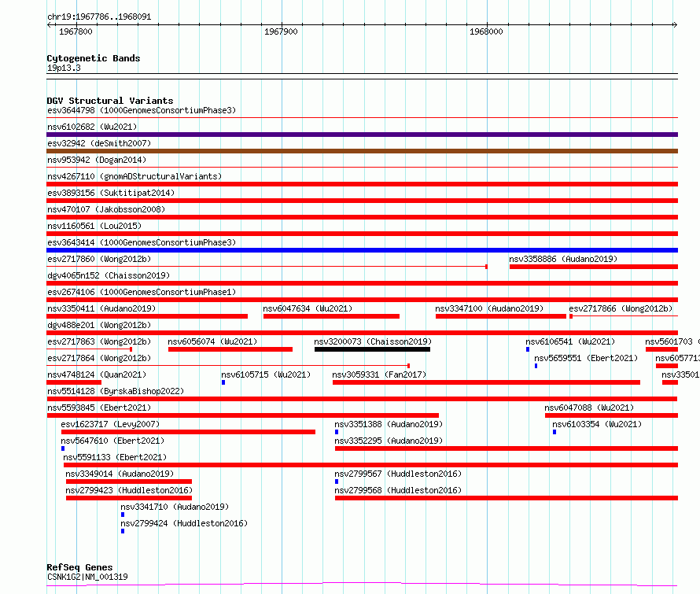This screenshot has width=700, height=594.
Task: Click the blue nsv3351388 (Audano2019) marker
Action: pyautogui.click(x=337, y=432)
